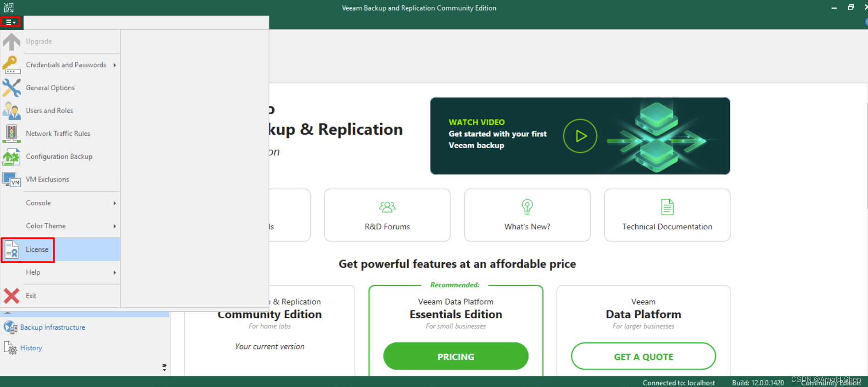Minimize the Veeam window
This screenshot has height=387, width=868.
(x=834, y=8)
